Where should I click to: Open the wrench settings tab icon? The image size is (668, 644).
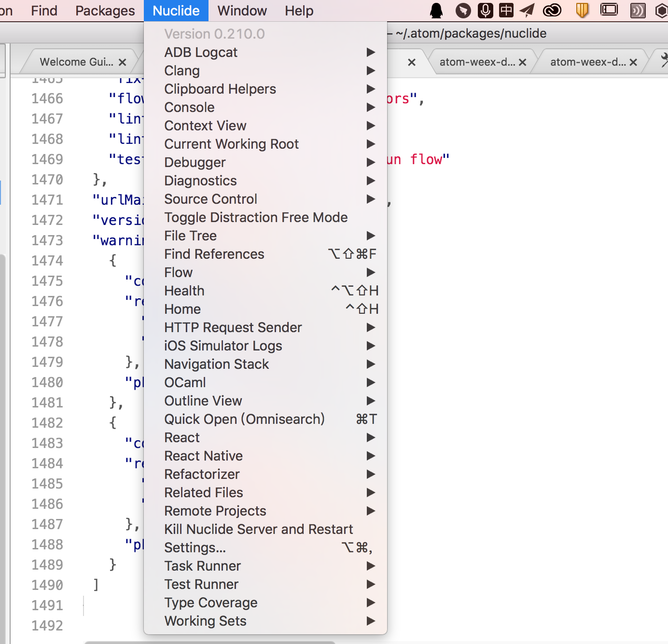pyautogui.click(x=664, y=60)
